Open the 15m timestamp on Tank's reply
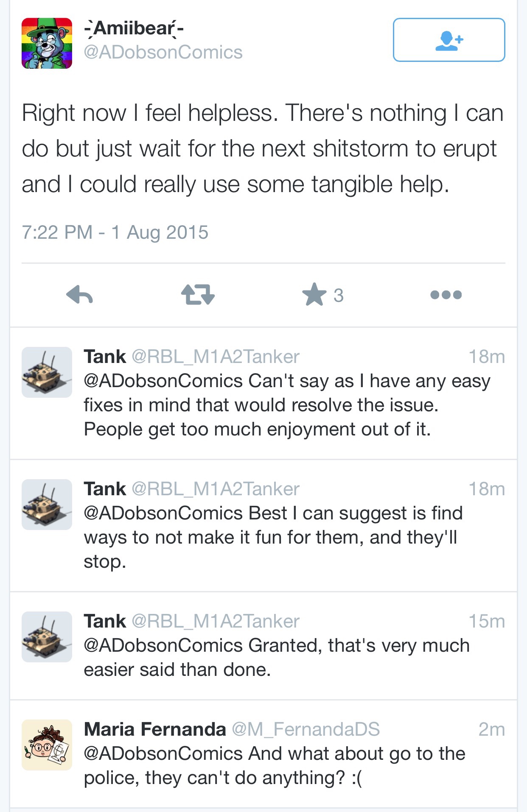Viewport: 527px width, 812px height. (487, 622)
